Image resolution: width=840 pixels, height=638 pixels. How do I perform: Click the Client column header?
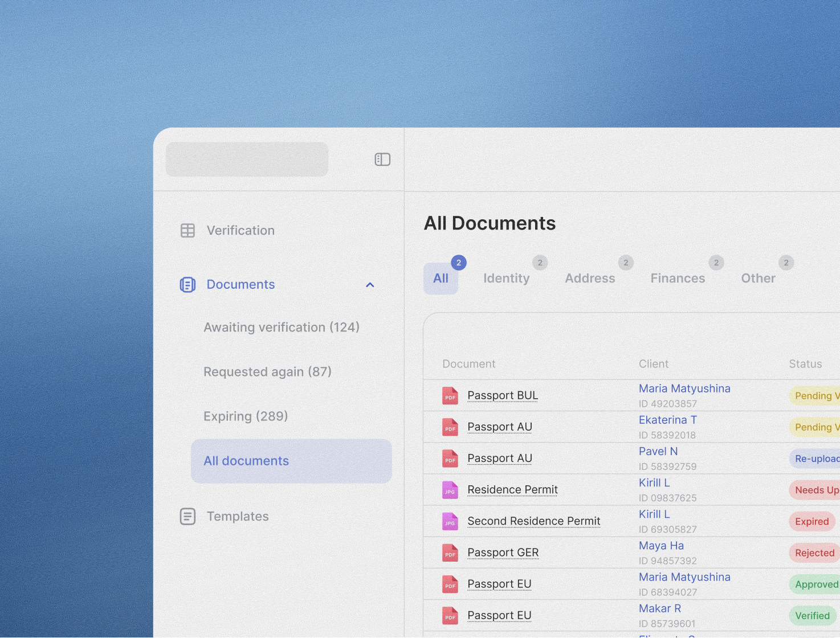coord(654,364)
